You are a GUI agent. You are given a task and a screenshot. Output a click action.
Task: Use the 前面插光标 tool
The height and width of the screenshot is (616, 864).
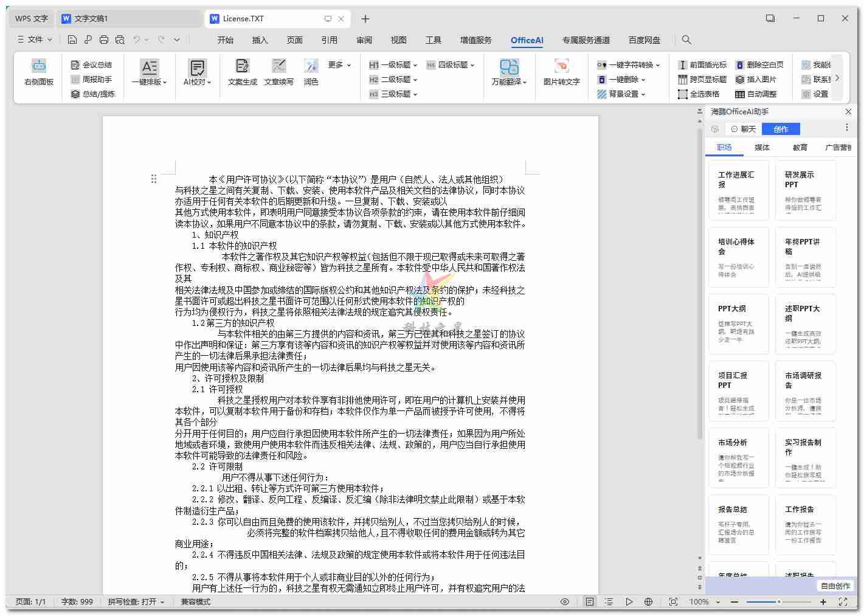(x=702, y=64)
